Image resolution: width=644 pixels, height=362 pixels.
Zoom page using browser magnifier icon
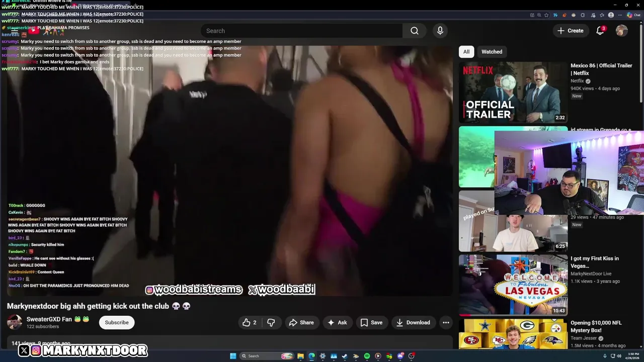(539, 15)
